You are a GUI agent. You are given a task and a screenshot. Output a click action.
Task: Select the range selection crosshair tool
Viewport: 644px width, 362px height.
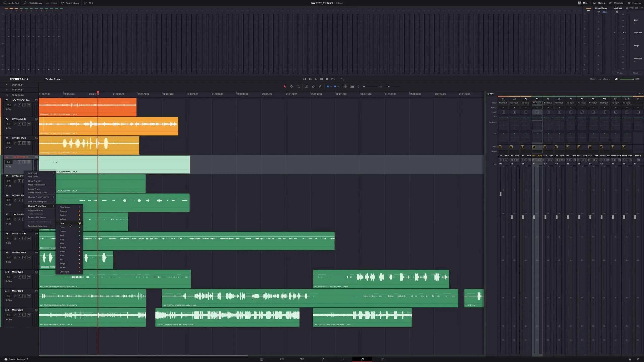point(291,87)
